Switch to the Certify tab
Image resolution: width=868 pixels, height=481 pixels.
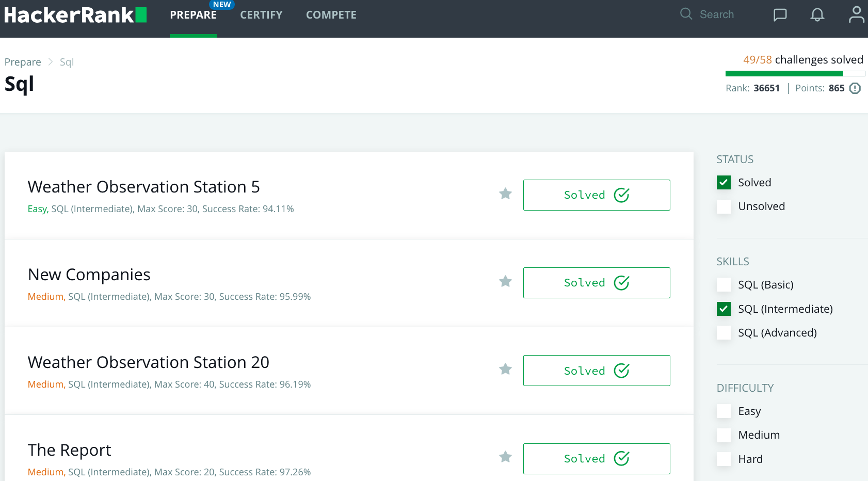click(261, 15)
